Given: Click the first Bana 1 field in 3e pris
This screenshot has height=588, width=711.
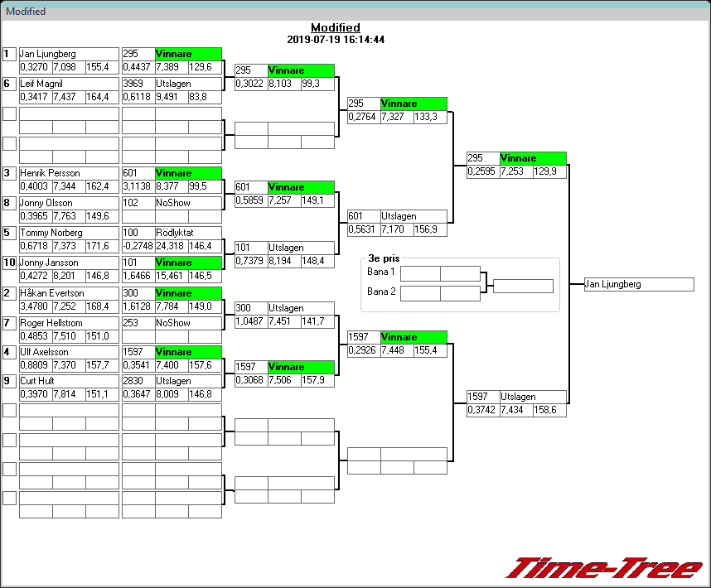Looking at the screenshot, I should point(420,273).
